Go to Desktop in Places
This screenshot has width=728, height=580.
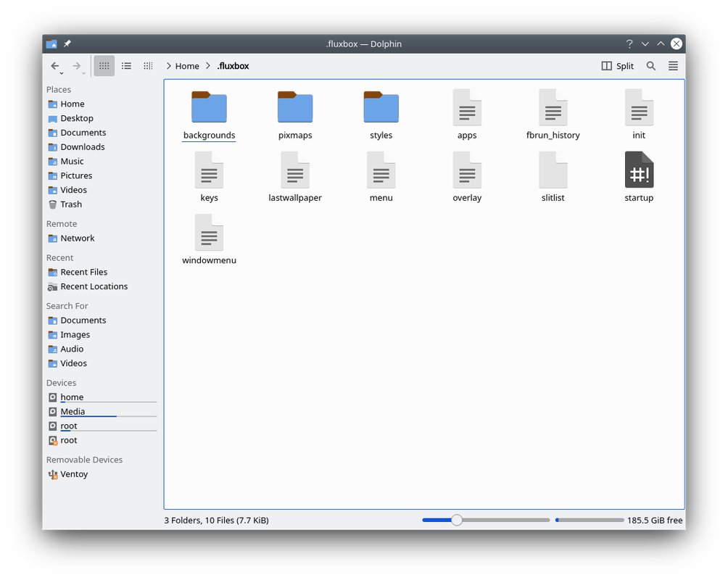[x=102, y=118]
